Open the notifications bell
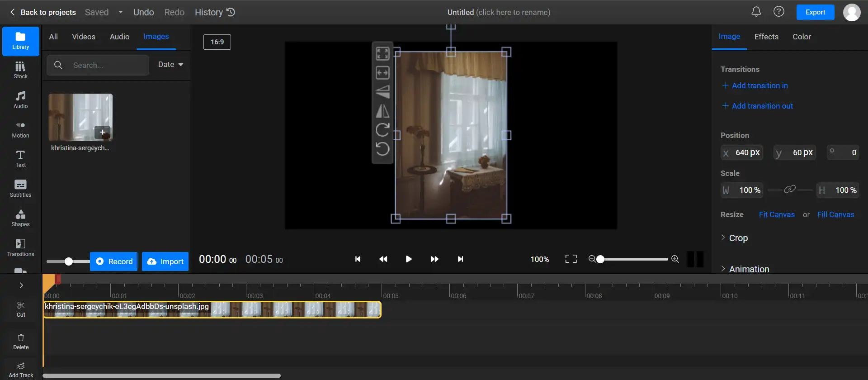Screen dimensions: 868x380 (756, 12)
